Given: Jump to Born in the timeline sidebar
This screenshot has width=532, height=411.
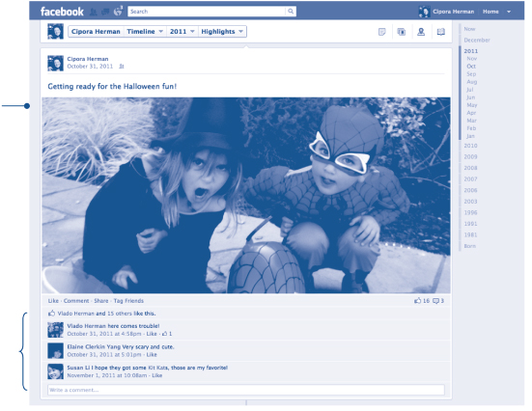Looking at the screenshot, I should point(469,246).
